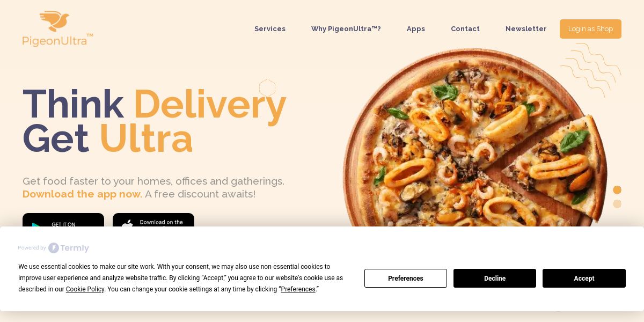Open the Apps navigation item
644x322 pixels.
(x=416, y=29)
